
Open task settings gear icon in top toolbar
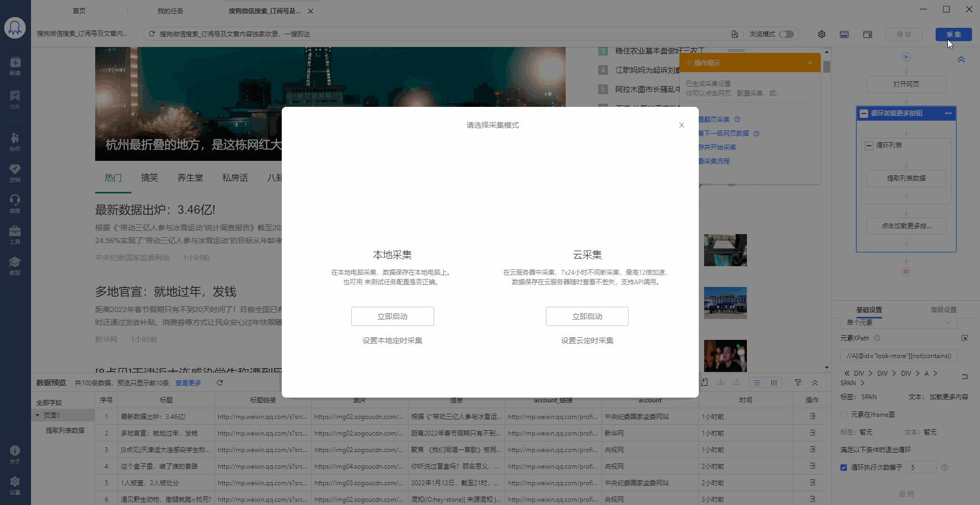point(822,34)
